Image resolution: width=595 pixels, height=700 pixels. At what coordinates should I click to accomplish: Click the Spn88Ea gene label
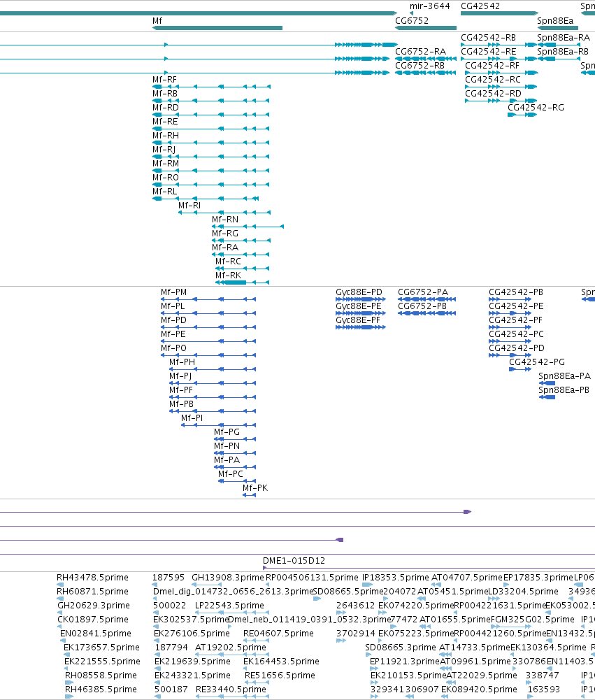pos(555,21)
